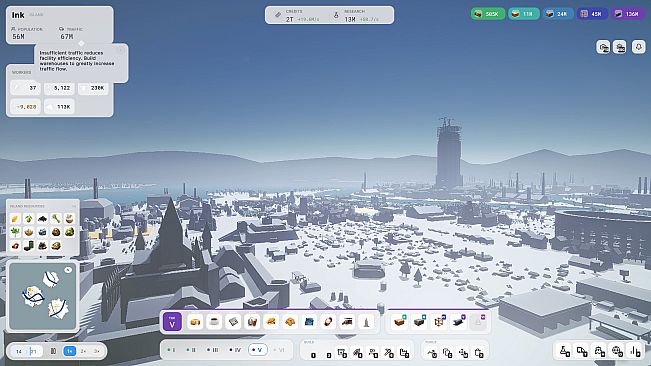Click the second camera view button near bell

coord(620,47)
